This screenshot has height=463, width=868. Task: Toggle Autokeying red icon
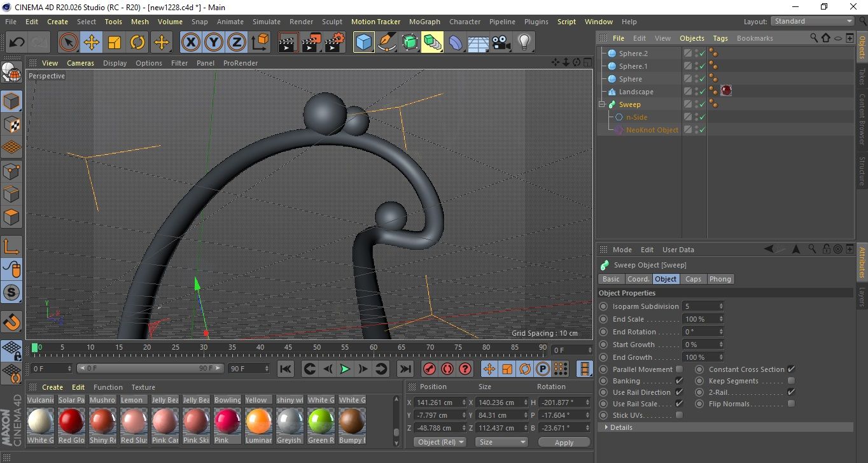click(447, 369)
